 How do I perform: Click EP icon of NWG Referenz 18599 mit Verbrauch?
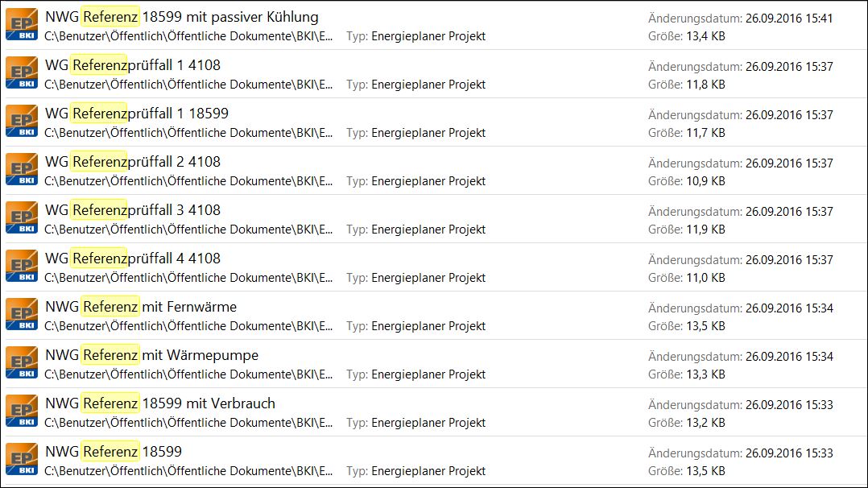22,411
